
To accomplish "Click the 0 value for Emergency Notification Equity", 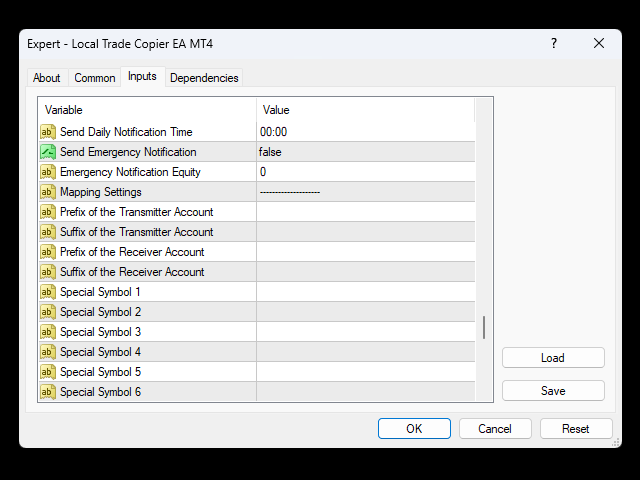I will pyautogui.click(x=263, y=172).
